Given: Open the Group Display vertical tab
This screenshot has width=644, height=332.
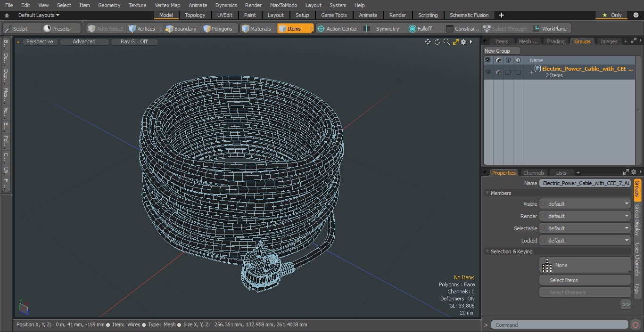Looking at the screenshot, I should click(637, 220).
